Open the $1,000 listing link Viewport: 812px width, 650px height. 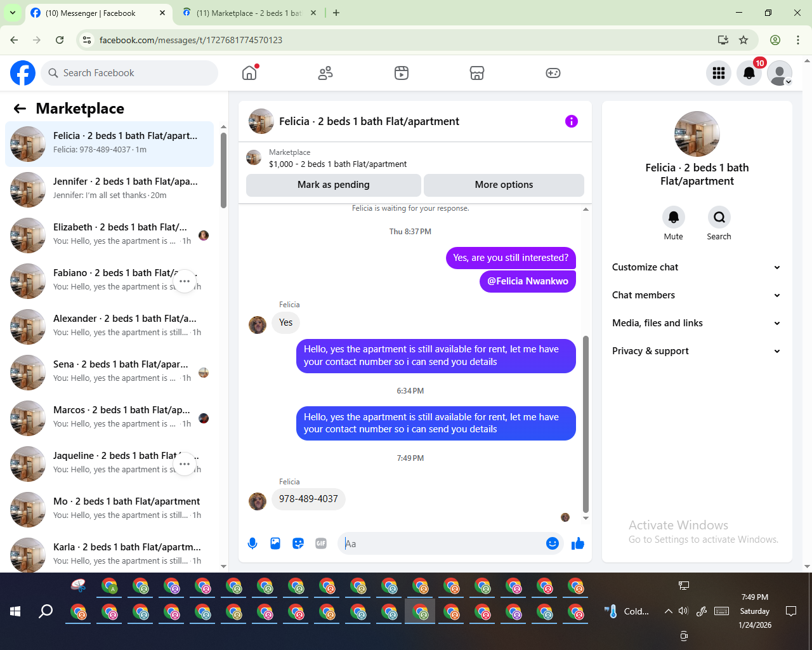tap(338, 164)
